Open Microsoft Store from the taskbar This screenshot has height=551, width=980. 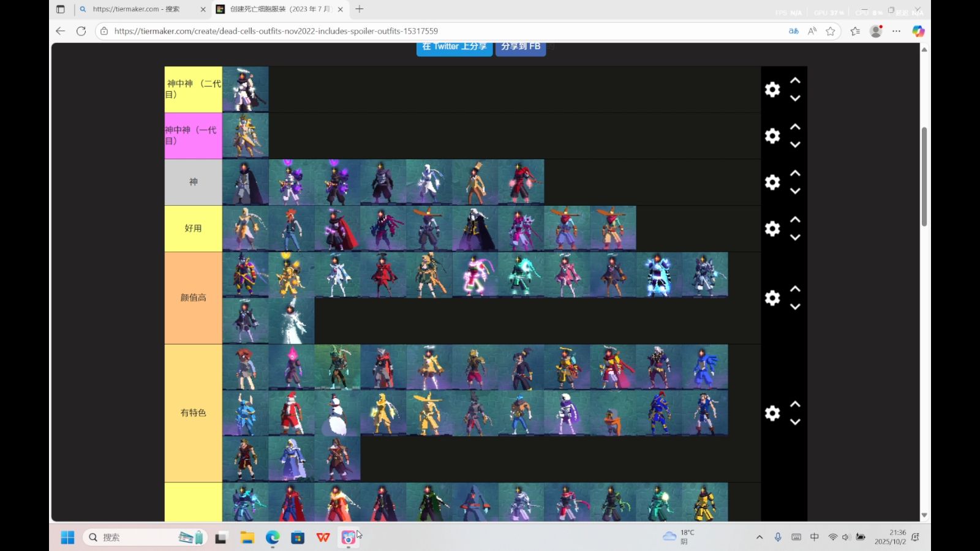point(298,538)
